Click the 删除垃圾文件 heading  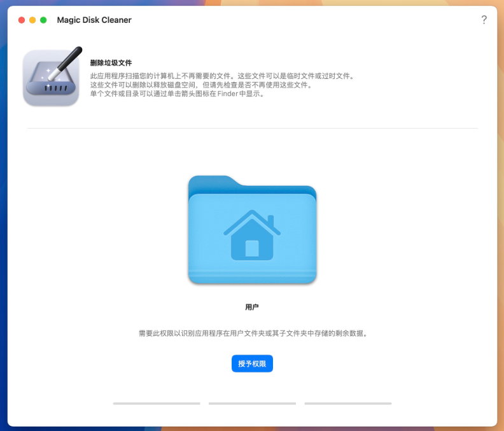pos(111,63)
